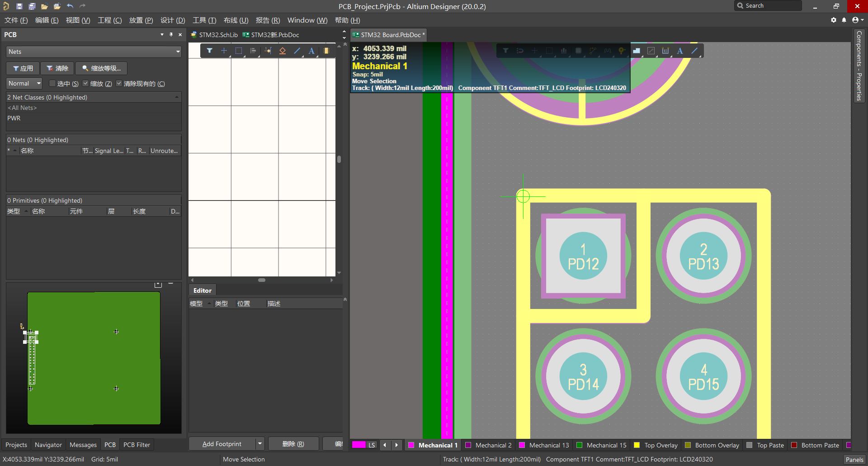Viewport: 868px width, 466px height.
Task: Open the Normal highlight mode dropdown
Action: pyautogui.click(x=24, y=83)
